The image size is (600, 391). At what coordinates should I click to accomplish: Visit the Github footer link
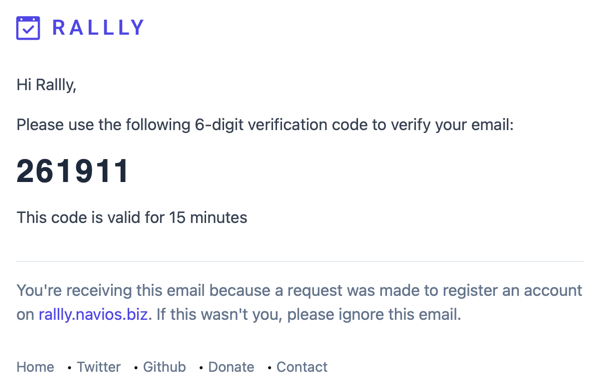(165, 367)
